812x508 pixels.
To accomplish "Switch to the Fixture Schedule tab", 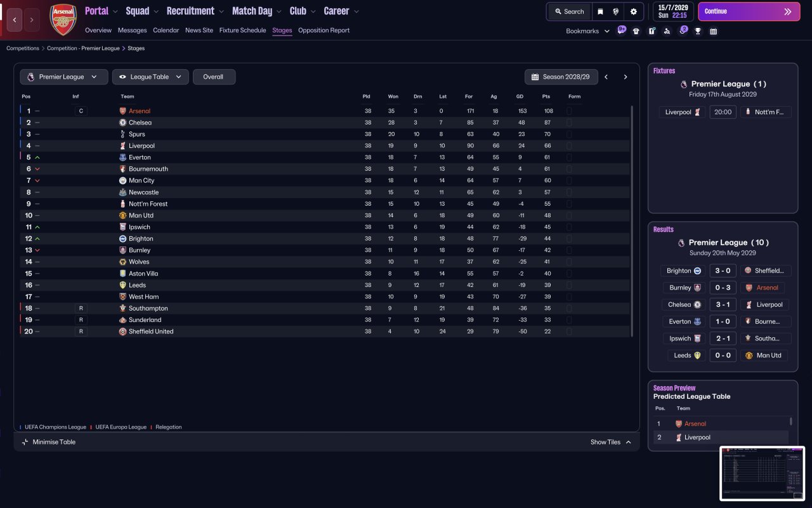I will pyautogui.click(x=243, y=30).
